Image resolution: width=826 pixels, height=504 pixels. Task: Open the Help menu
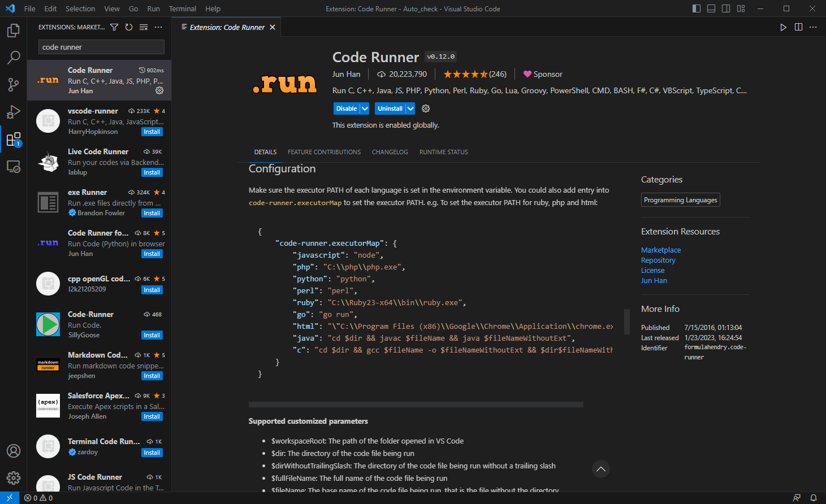click(x=213, y=8)
